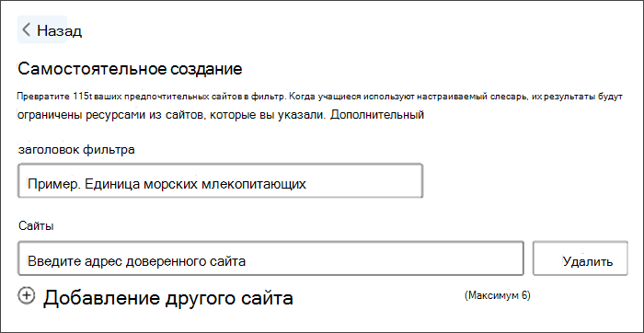Return to previous page via left chevron
Viewport: 644px width, 333px height.
[27, 30]
